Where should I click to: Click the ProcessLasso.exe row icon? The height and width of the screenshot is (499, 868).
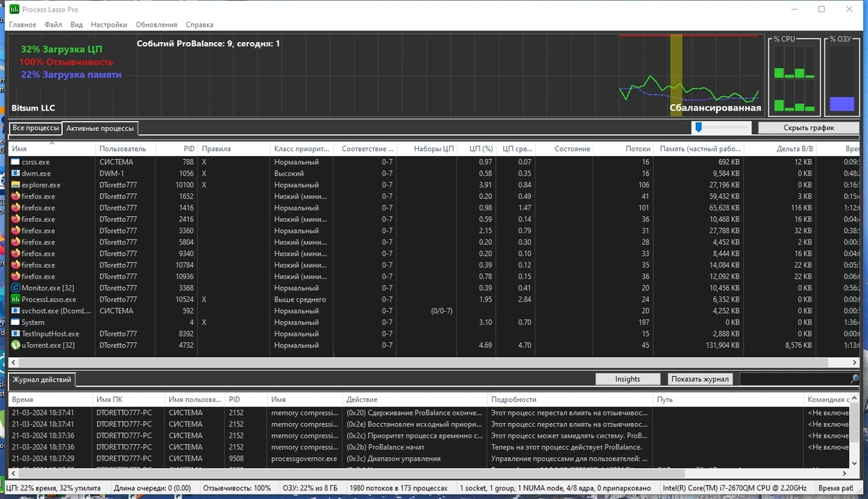(x=15, y=299)
